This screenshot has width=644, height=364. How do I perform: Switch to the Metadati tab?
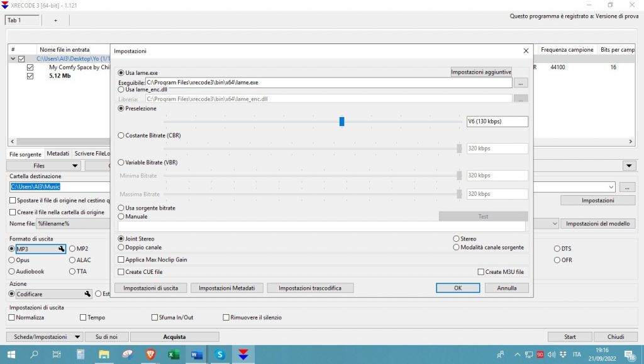coord(58,154)
